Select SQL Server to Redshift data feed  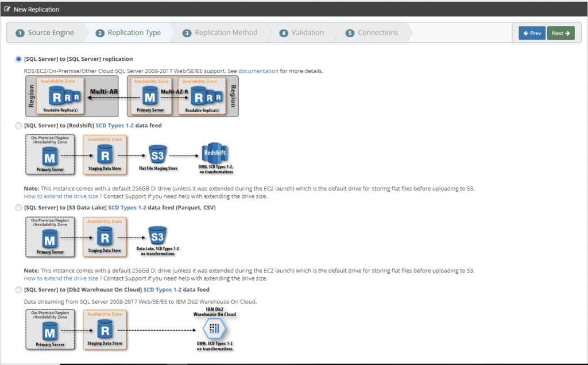pos(18,126)
